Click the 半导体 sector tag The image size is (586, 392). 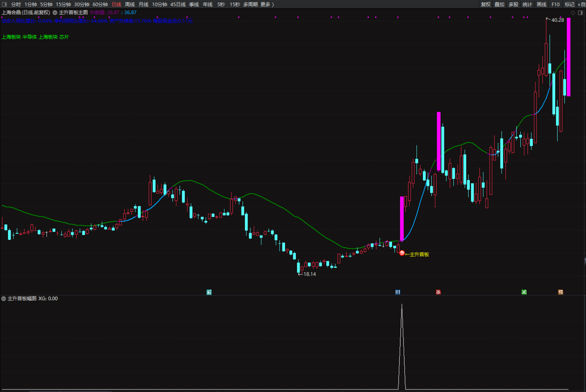[x=30, y=37]
